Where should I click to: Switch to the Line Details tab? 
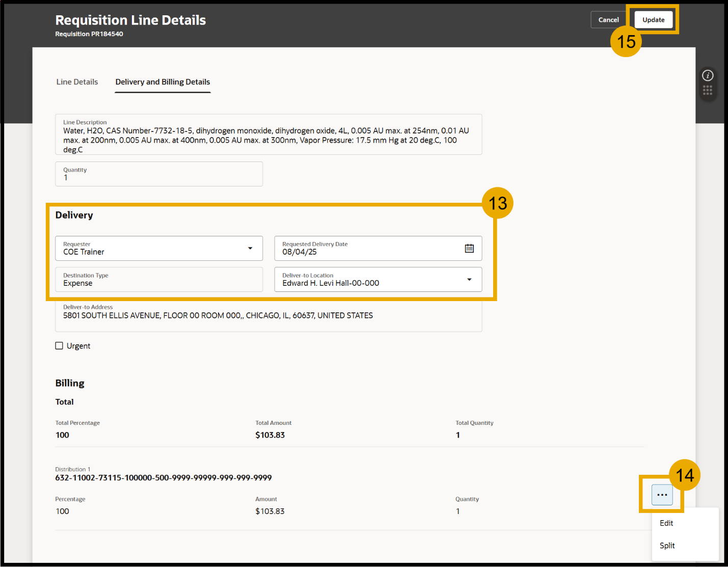[77, 82]
